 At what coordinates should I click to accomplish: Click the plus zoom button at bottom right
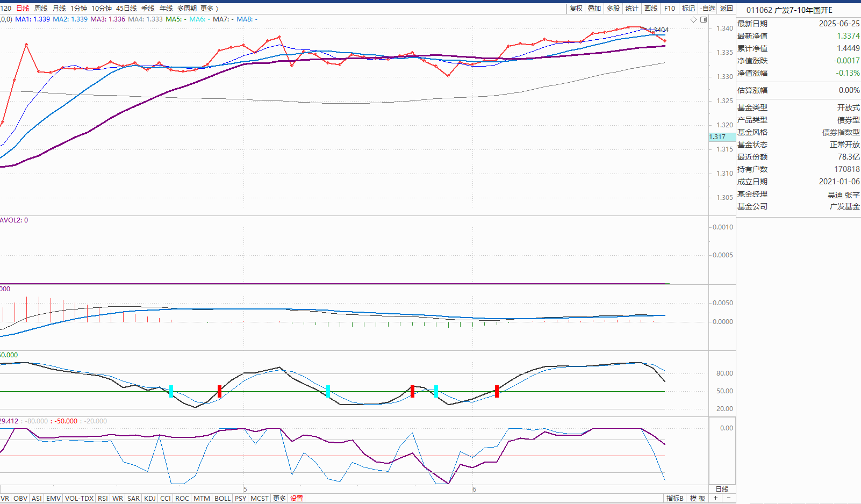tap(715, 498)
